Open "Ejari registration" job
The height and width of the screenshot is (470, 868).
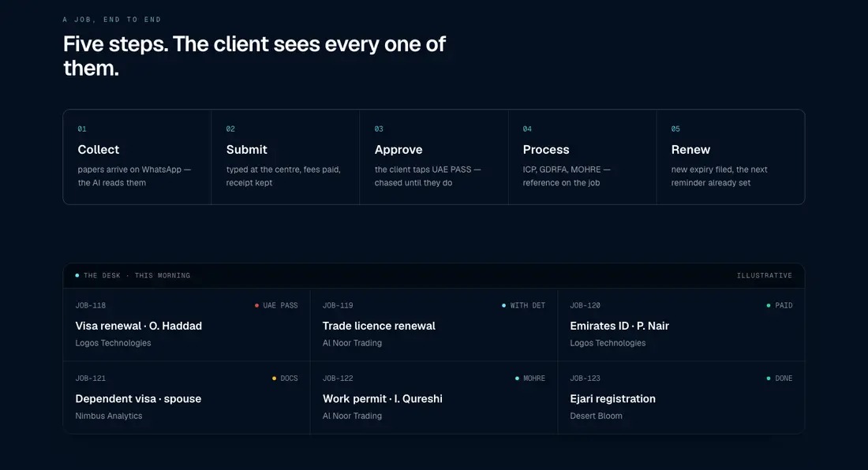[x=613, y=399]
